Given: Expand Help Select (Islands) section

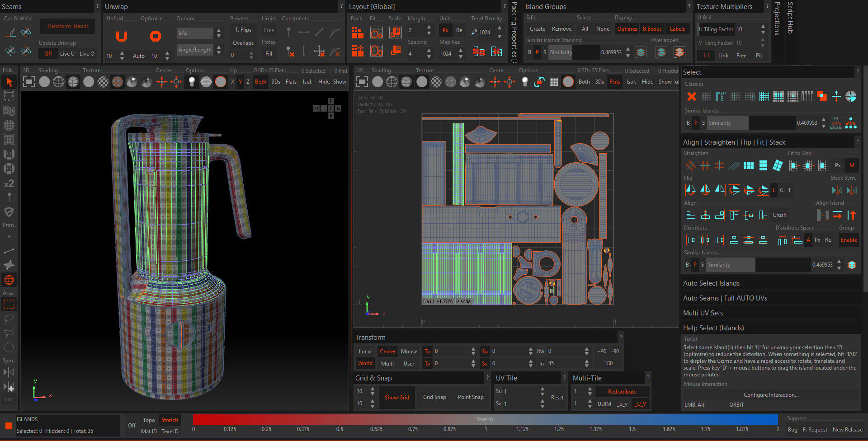Looking at the screenshot, I should [x=770, y=328].
